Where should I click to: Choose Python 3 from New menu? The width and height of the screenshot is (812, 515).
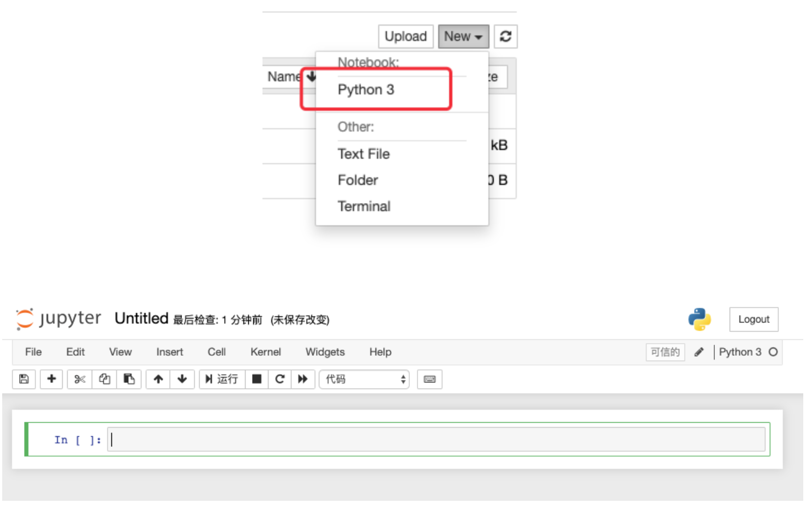click(x=366, y=89)
